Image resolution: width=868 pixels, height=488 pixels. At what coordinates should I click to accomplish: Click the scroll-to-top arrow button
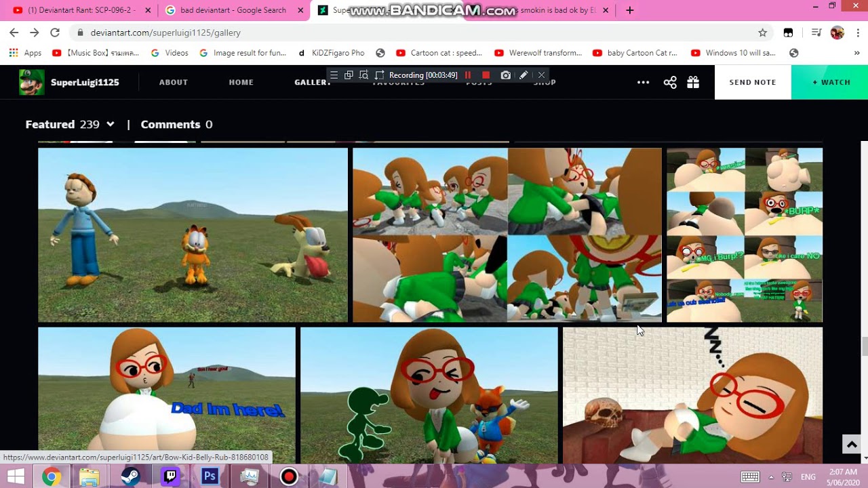pyautogui.click(x=852, y=445)
